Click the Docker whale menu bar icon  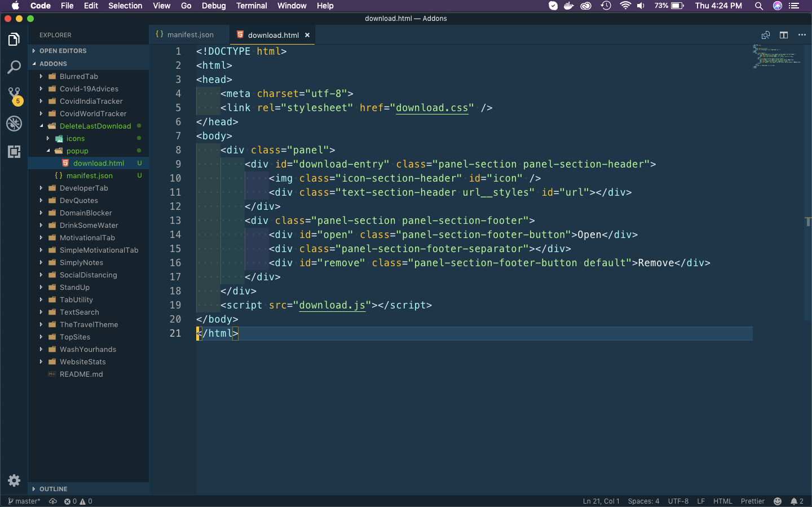point(569,6)
